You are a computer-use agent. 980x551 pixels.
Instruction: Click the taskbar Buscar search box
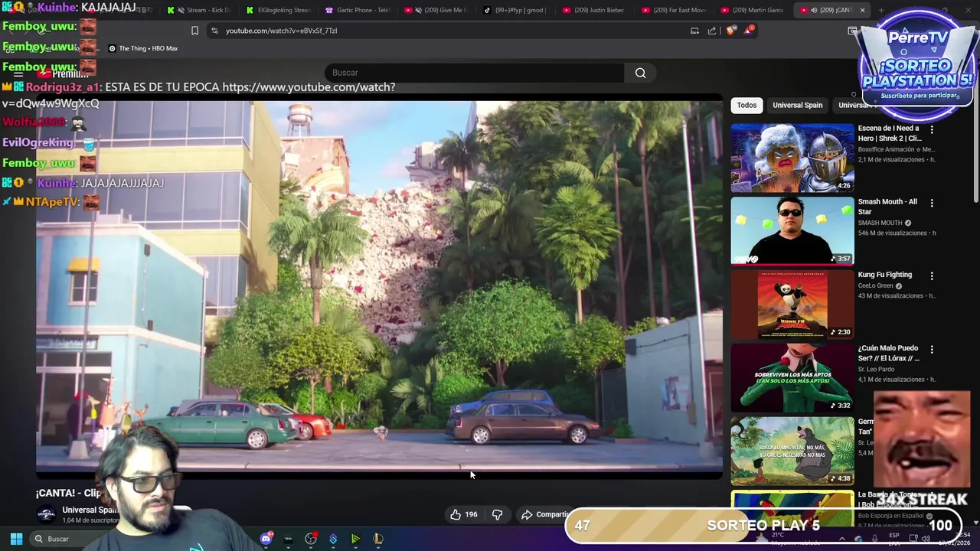tap(69, 539)
